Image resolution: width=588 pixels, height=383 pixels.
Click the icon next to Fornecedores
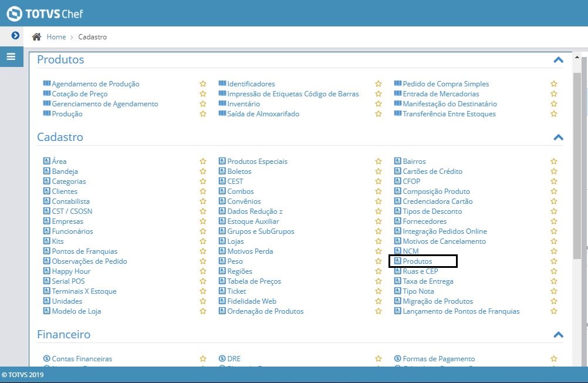tap(397, 221)
